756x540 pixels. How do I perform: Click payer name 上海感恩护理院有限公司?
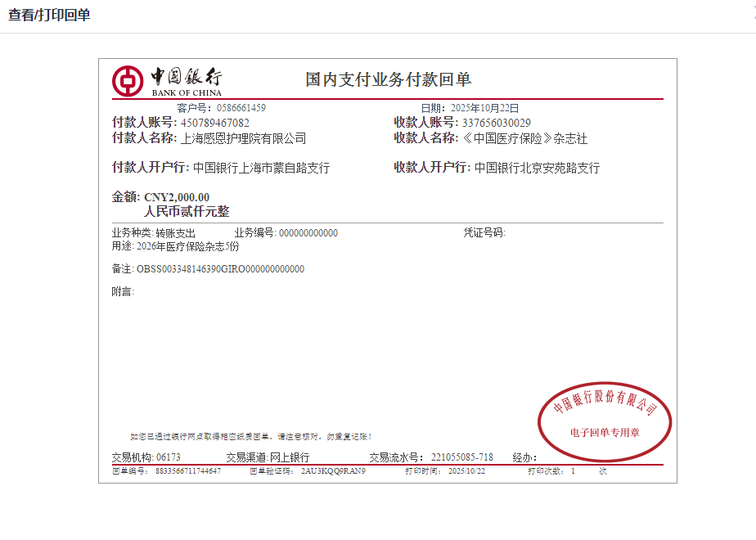coord(243,139)
